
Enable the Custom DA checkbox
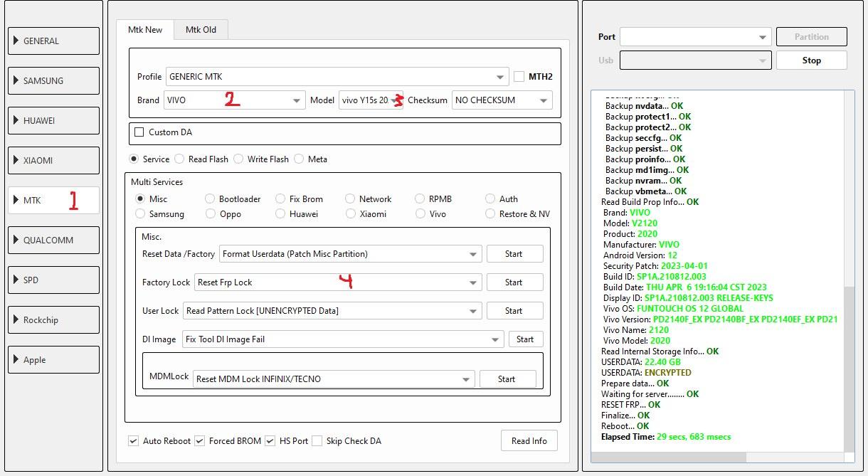(139, 132)
